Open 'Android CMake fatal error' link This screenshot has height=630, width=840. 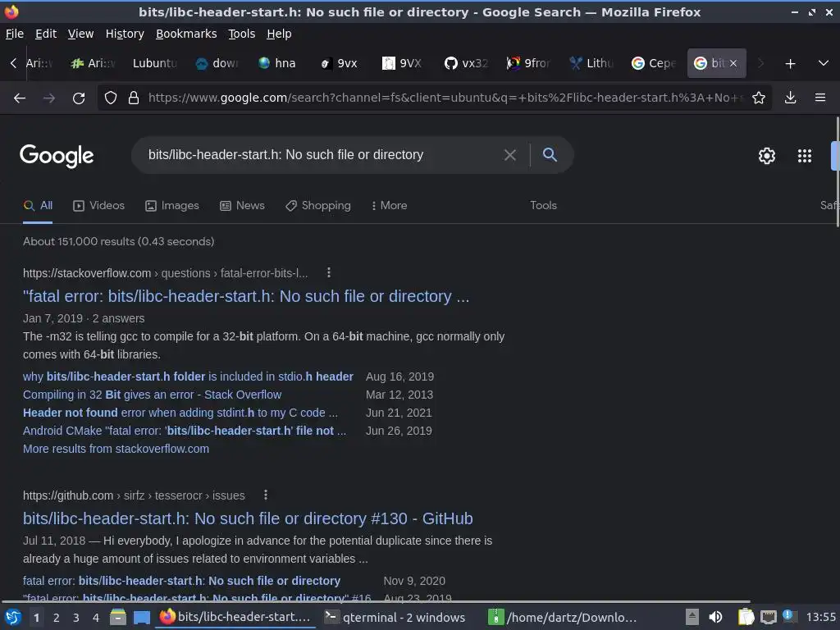[x=185, y=431]
